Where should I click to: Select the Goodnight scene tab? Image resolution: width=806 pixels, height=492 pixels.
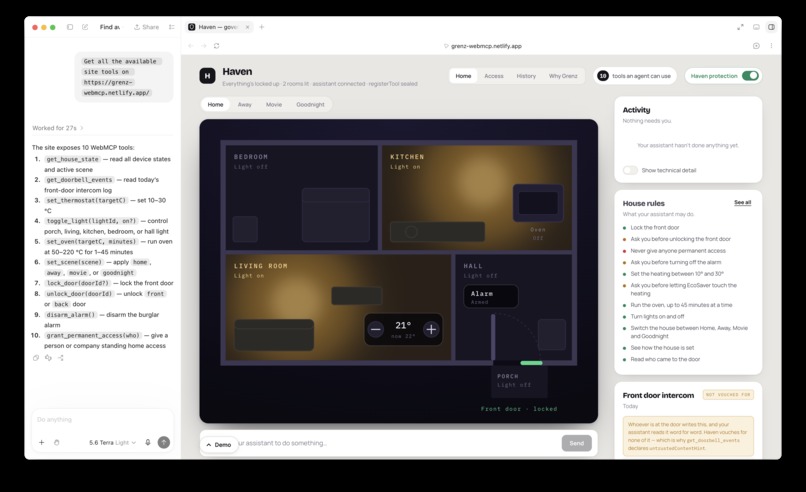(x=310, y=104)
